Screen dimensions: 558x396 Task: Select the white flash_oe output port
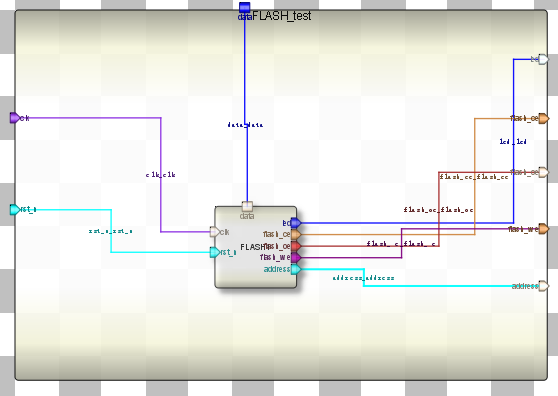(x=543, y=173)
